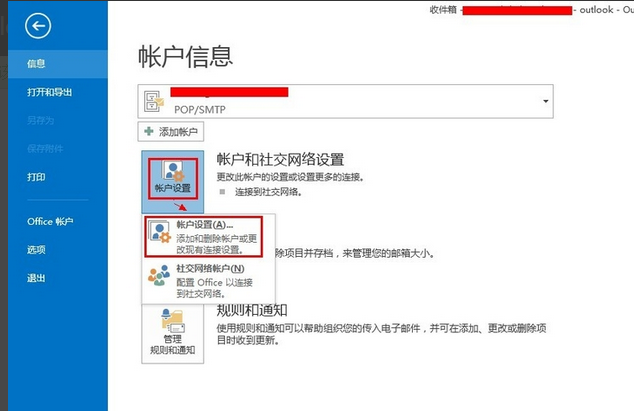Click the back arrow circle icon

pyautogui.click(x=38, y=26)
